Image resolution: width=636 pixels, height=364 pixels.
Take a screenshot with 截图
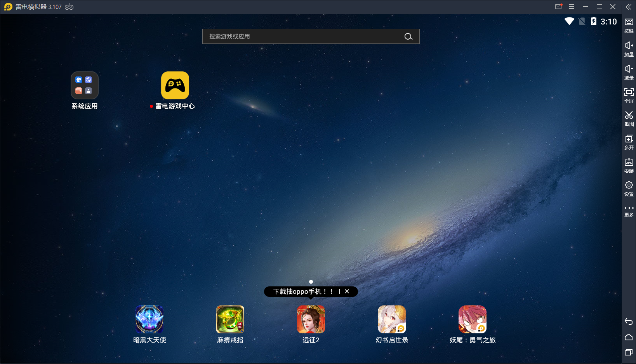point(629,119)
